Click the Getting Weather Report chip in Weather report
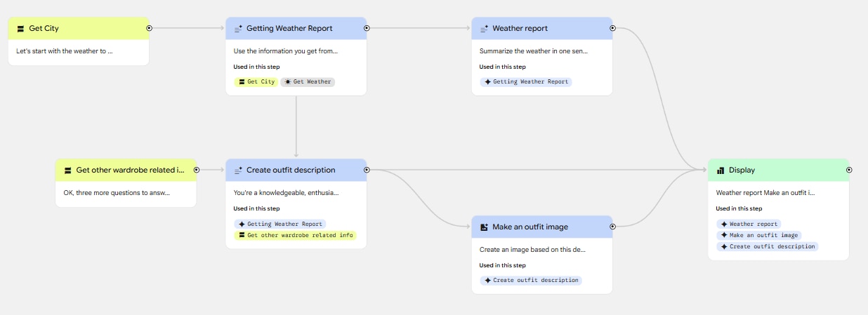Screen dimensions: 868x315 click(x=526, y=82)
